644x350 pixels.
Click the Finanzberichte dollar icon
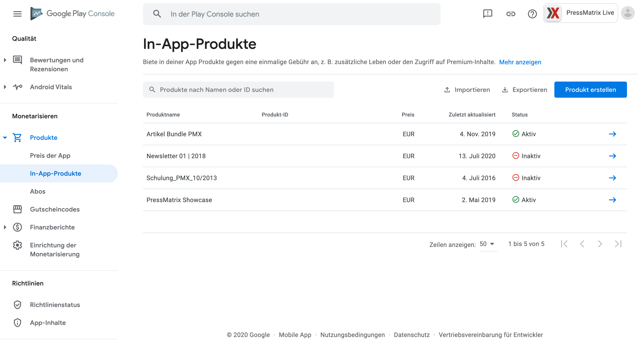(17, 227)
